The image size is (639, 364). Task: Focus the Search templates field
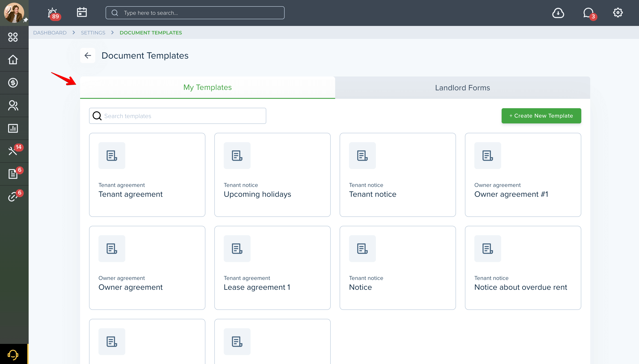tap(178, 116)
